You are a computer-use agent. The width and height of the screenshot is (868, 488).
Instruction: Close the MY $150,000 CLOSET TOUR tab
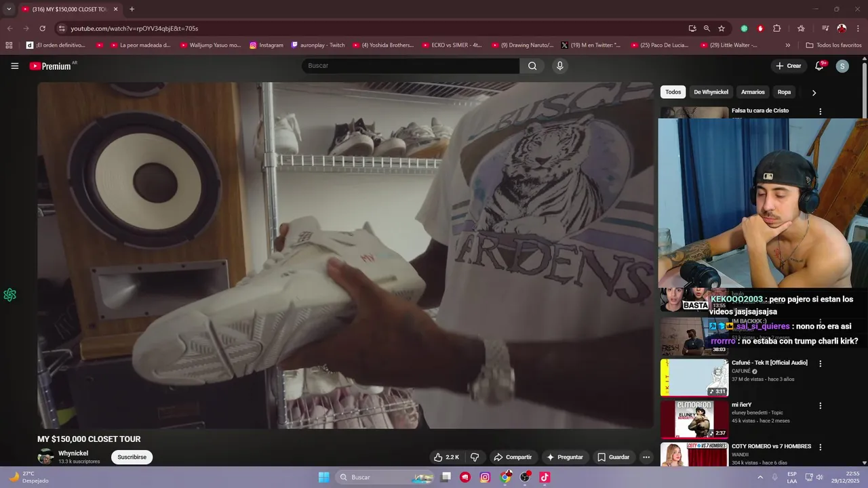[x=115, y=9]
